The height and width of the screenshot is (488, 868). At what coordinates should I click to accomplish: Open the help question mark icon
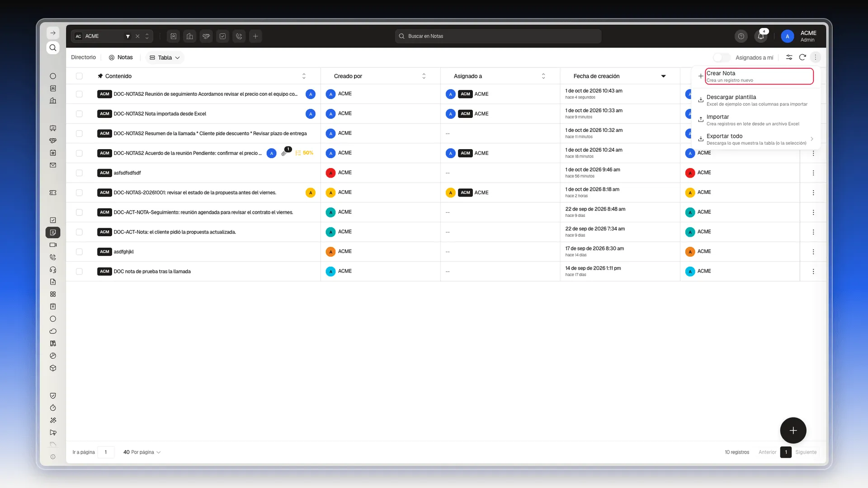(741, 36)
